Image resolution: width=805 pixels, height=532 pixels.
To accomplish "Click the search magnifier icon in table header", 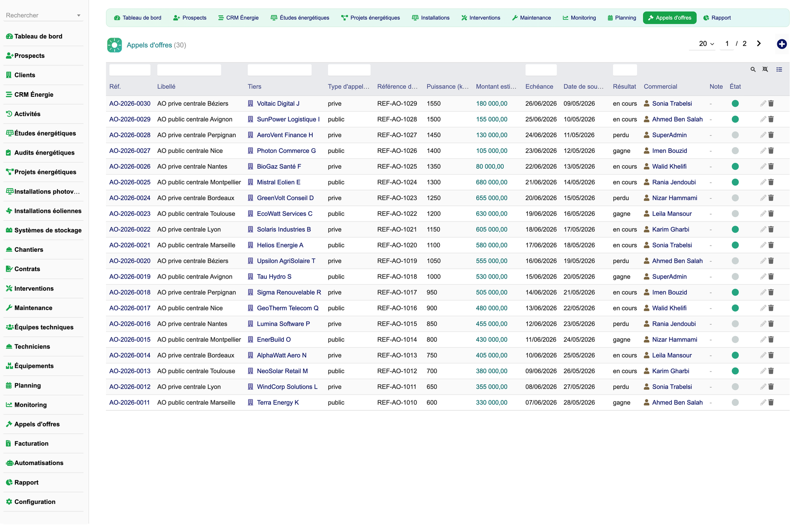I will pyautogui.click(x=753, y=69).
